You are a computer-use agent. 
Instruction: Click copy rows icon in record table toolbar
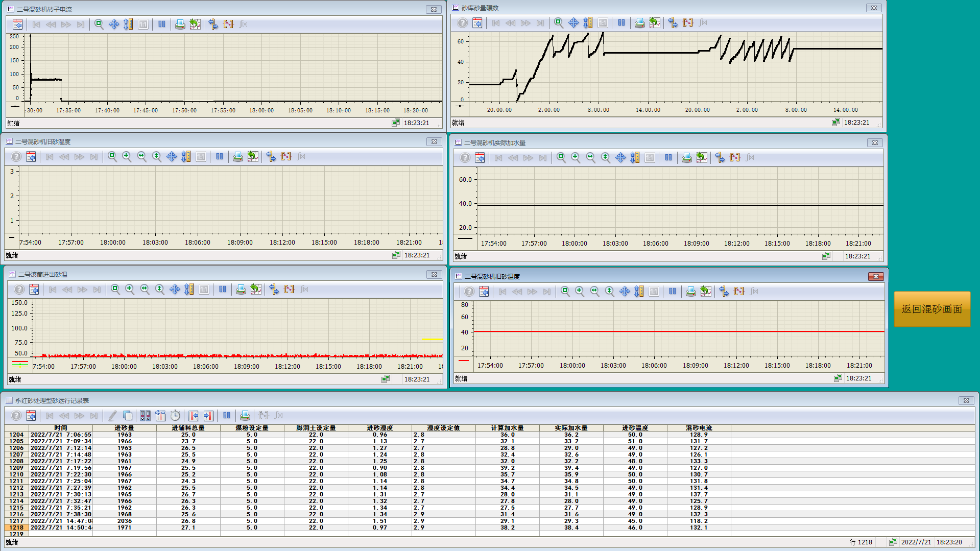(128, 416)
